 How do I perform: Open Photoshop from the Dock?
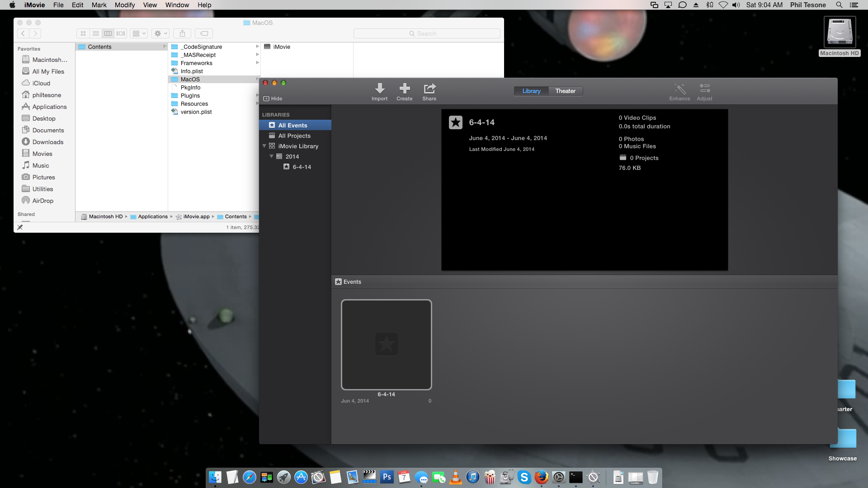(x=387, y=477)
